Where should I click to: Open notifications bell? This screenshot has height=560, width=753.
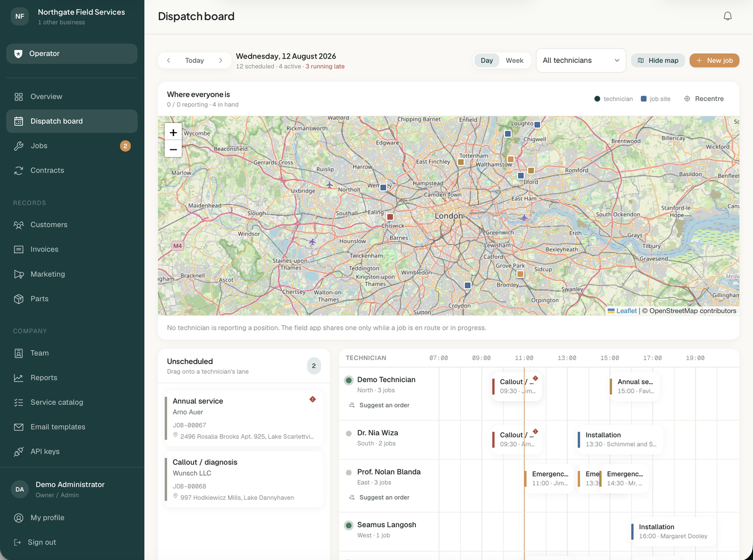pos(727,16)
